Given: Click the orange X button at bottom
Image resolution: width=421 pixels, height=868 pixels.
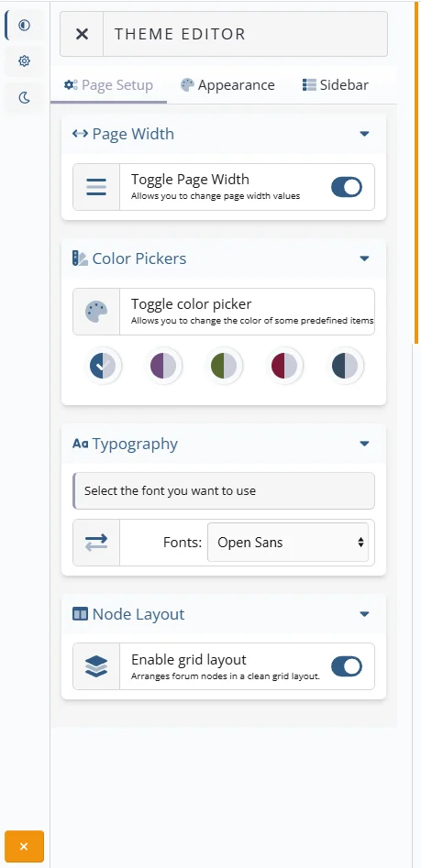Looking at the screenshot, I should tap(24, 846).
